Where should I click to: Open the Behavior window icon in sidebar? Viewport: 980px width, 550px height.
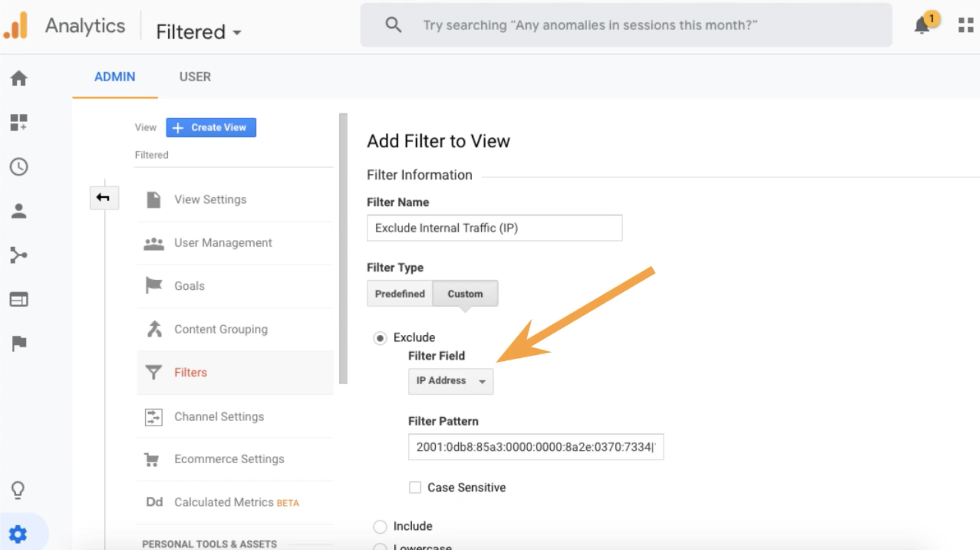[x=19, y=300]
